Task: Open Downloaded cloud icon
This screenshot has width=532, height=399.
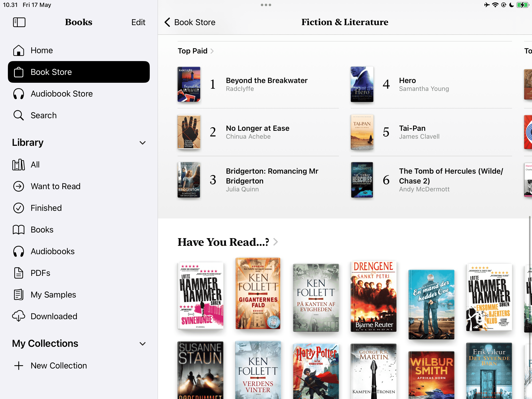Action: tap(18, 316)
